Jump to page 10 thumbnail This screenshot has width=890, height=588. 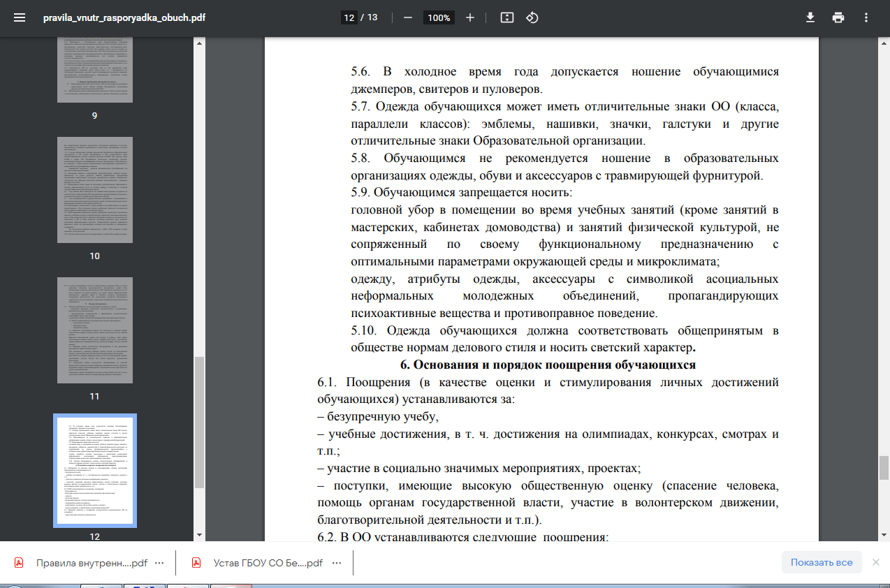(x=94, y=189)
